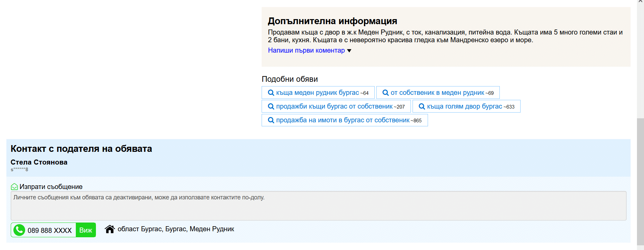Click search icon beside 'къща меден рудник бургас'
644x250 pixels.
(271, 93)
